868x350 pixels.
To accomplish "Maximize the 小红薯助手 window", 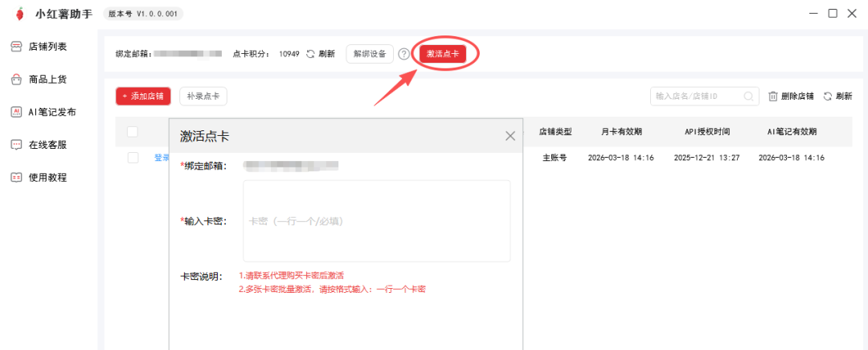I will 833,14.
